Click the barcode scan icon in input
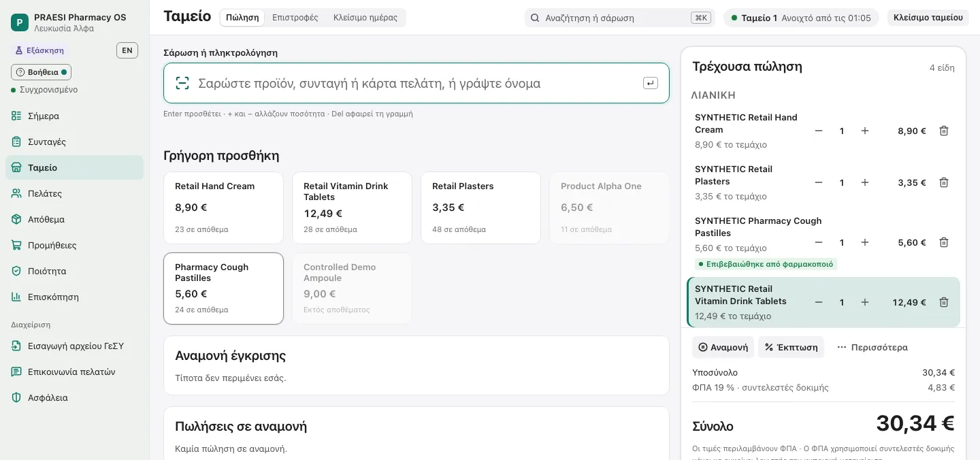Viewport: 980px width, 460px height. click(x=182, y=83)
